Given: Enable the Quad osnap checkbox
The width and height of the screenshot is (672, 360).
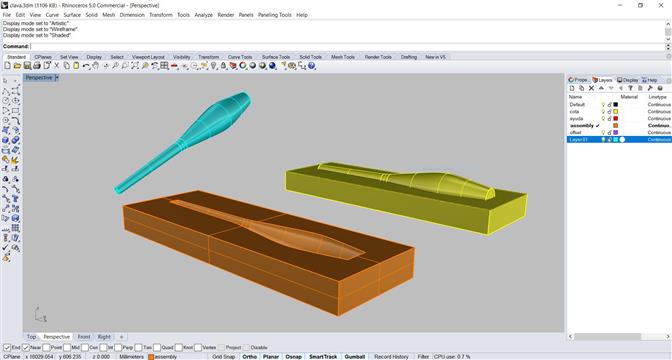Looking at the screenshot, I should 157,348.
